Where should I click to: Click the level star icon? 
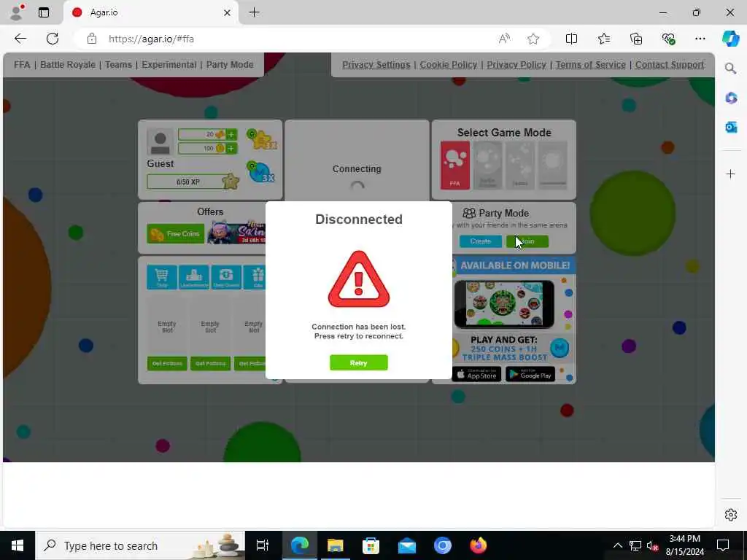(x=231, y=181)
